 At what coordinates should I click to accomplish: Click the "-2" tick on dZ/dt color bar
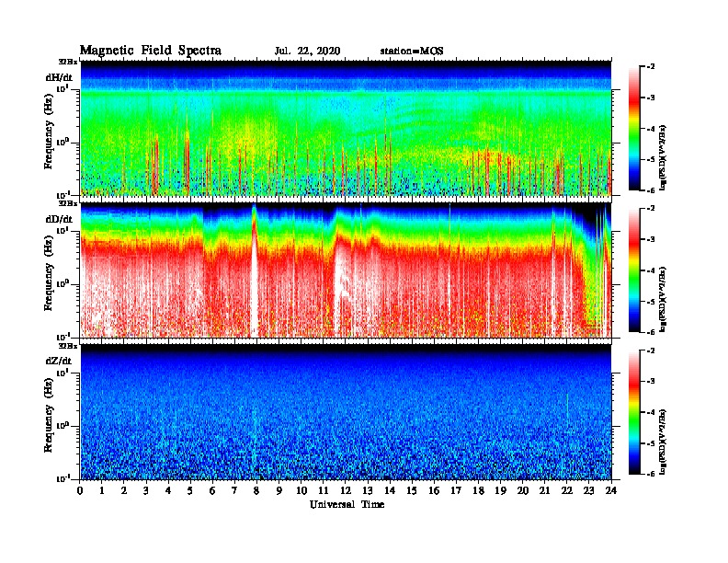[651, 350]
